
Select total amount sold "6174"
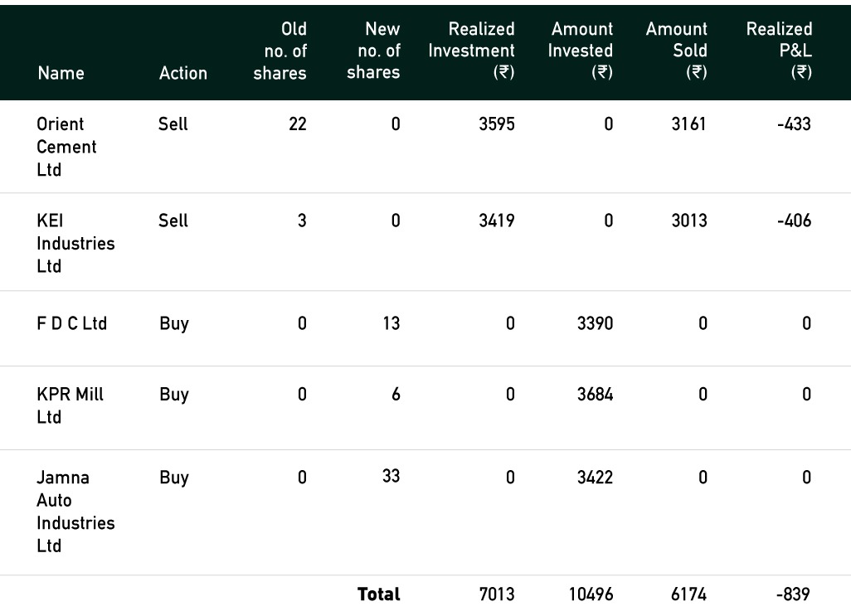pos(688,594)
